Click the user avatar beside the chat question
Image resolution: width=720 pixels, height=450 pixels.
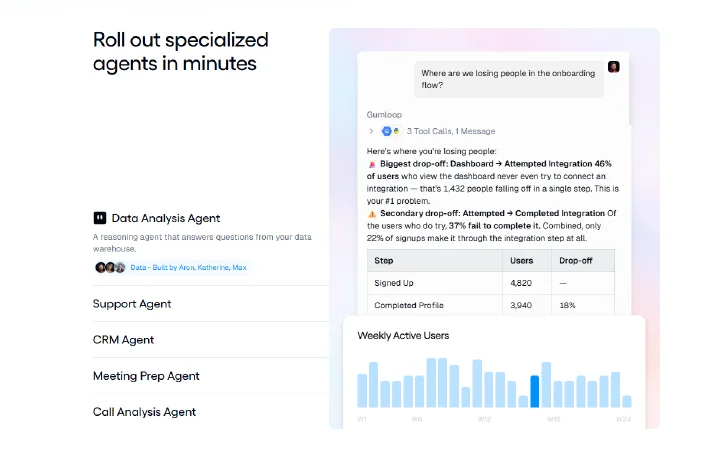pos(613,67)
